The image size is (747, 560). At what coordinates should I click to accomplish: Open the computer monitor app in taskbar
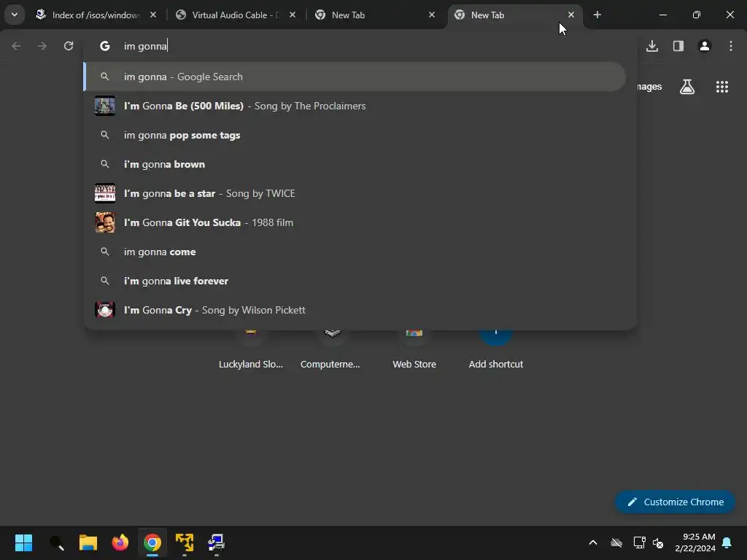point(216,542)
